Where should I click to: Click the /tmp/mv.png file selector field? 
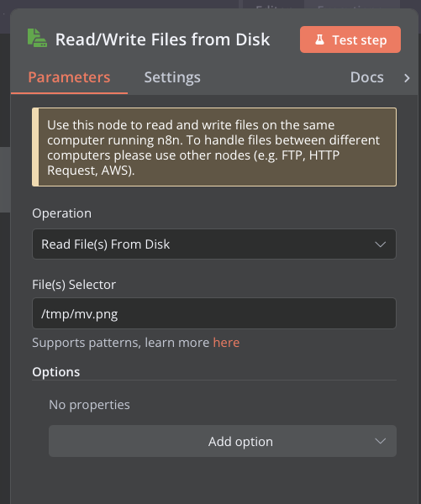point(214,313)
